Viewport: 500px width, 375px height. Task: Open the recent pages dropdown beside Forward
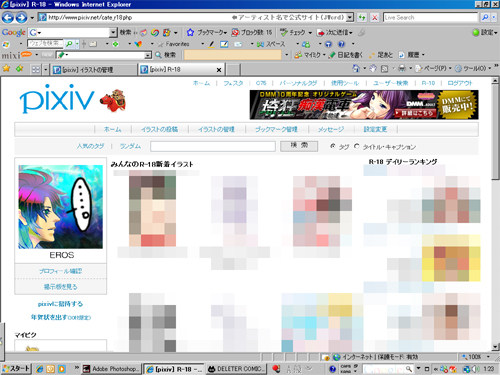[32, 18]
